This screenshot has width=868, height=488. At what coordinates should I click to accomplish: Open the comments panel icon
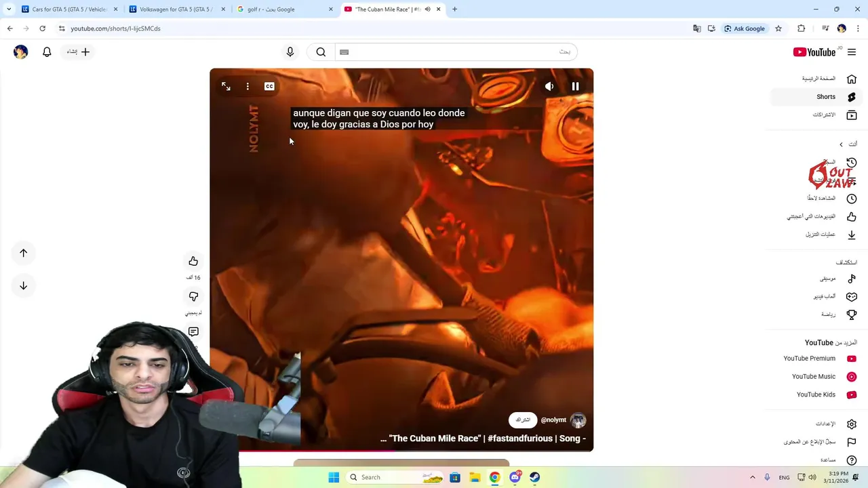193,331
